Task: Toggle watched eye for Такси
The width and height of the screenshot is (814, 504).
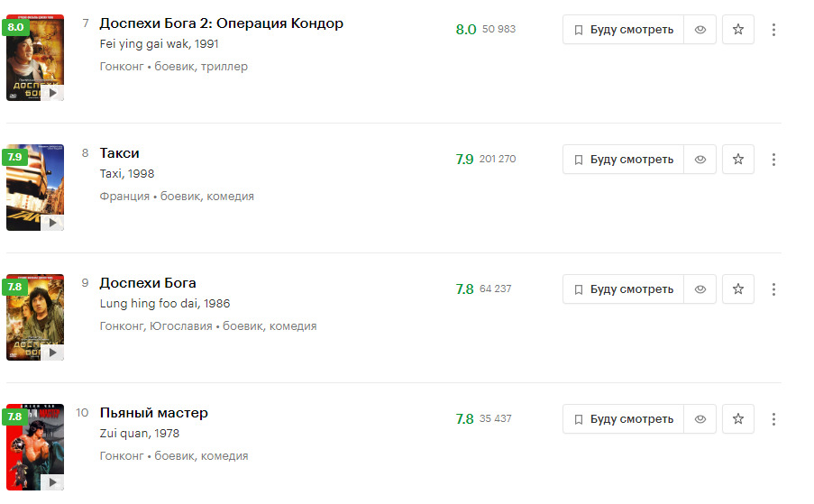Action: [x=700, y=160]
